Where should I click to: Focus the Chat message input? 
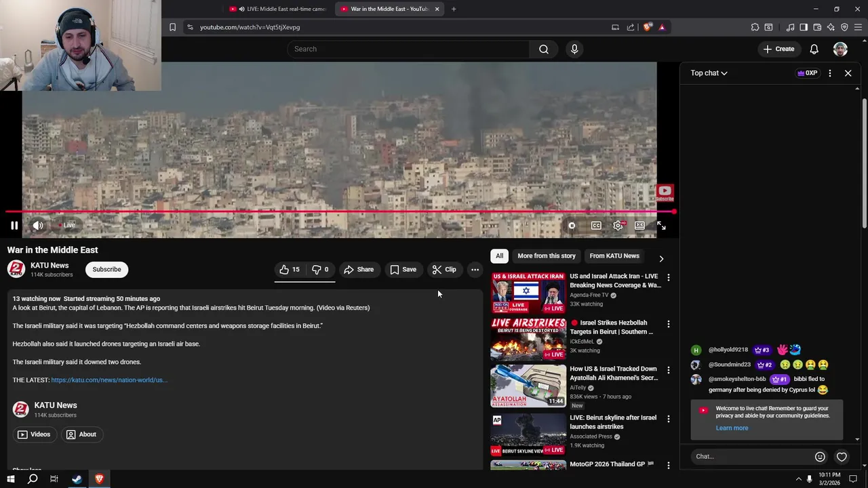coord(750,457)
